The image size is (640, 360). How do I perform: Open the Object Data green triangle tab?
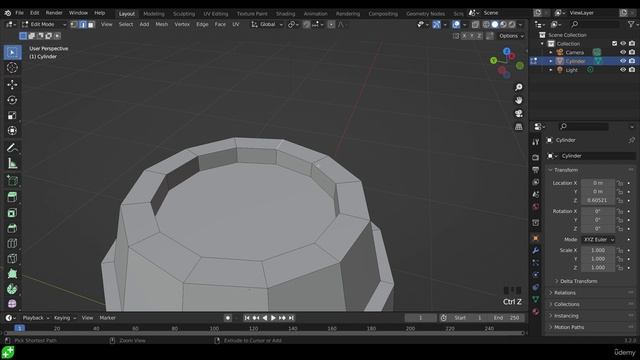pyautogui.click(x=536, y=299)
